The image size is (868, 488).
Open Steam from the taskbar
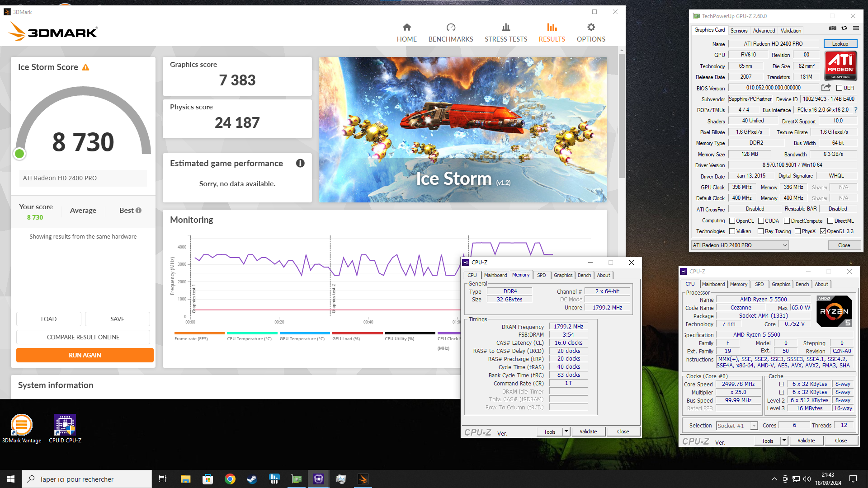[252, 479]
